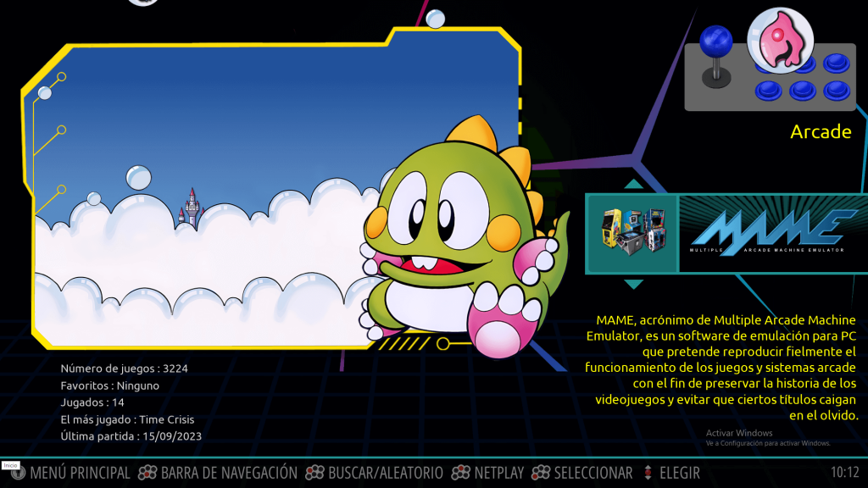Viewport: 868px width, 488px height.
Task: Click the up/down arrows icon beside ELEGIR
Action: [x=648, y=473]
